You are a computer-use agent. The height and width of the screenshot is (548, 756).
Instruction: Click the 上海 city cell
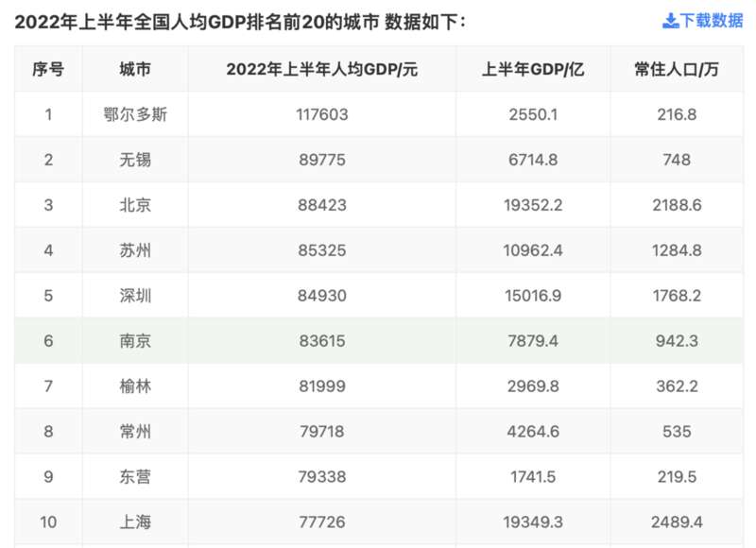coord(135,522)
